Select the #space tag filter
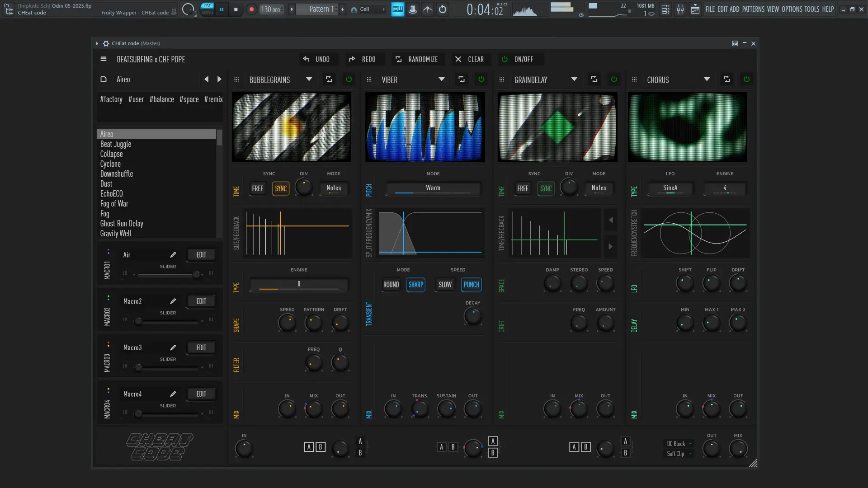868x488 pixels. [189, 99]
